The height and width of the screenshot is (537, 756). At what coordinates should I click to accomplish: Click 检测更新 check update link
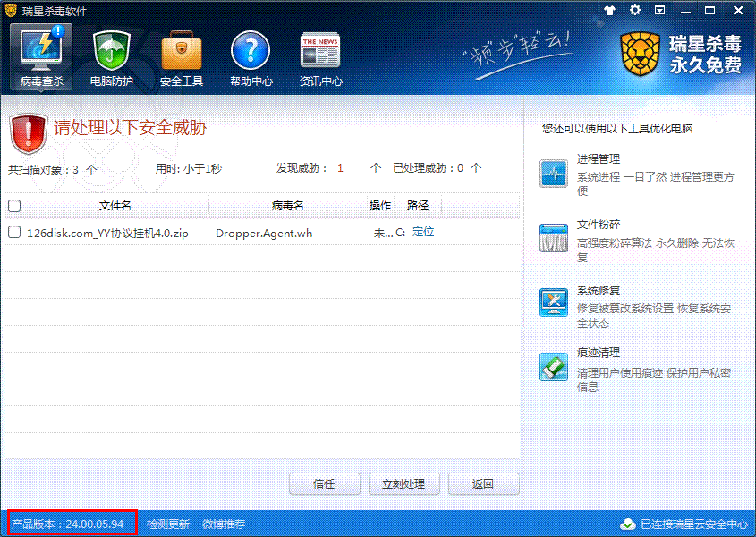[x=168, y=524]
